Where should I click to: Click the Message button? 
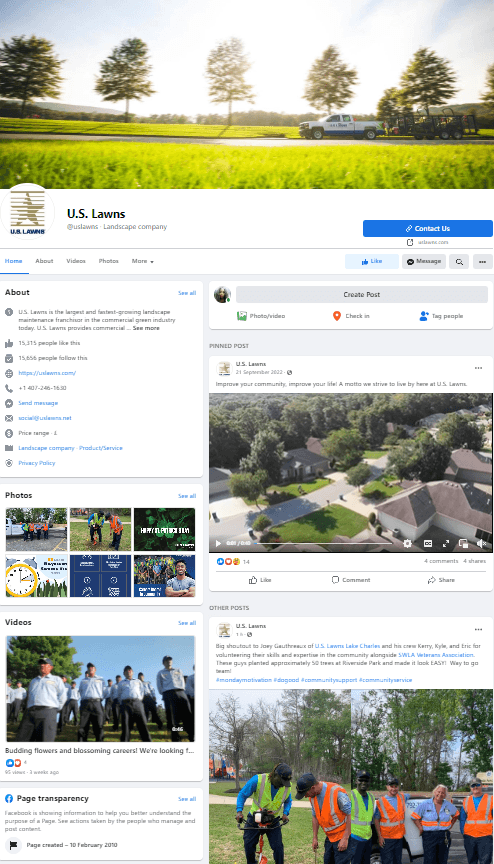point(424,261)
